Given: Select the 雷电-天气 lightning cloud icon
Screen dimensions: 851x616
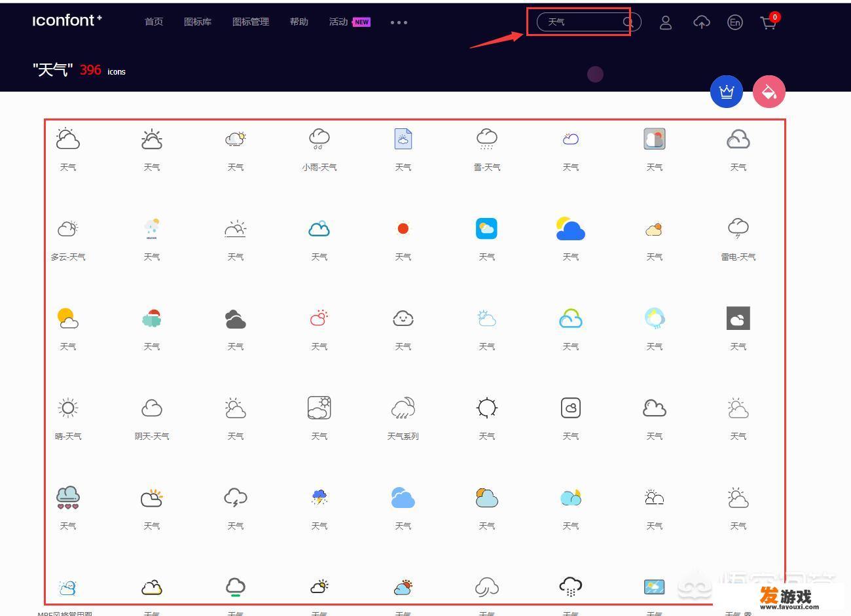Looking at the screenshot, I should coord(738,228).
